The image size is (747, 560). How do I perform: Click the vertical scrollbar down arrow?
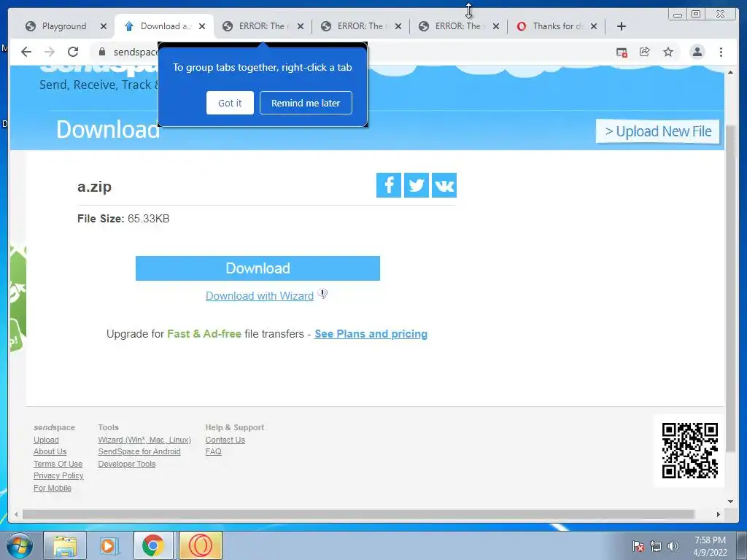click(730, 501)
